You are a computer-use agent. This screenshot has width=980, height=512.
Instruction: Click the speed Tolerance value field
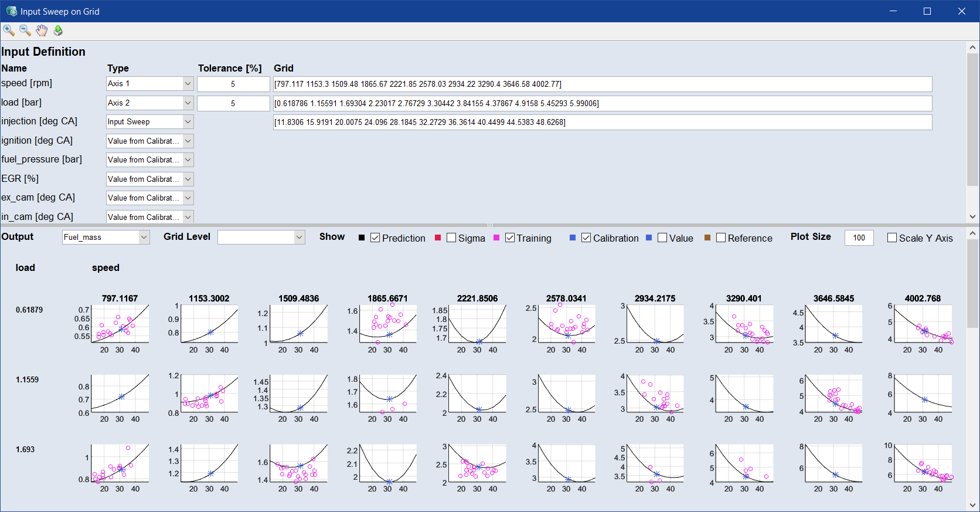click(x=233, y=84)
